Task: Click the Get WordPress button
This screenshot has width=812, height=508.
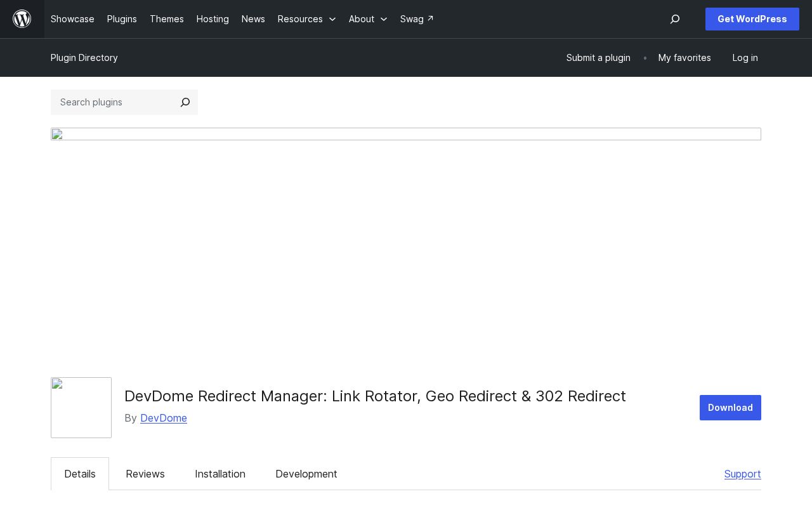Action: [x=752, y=19]
